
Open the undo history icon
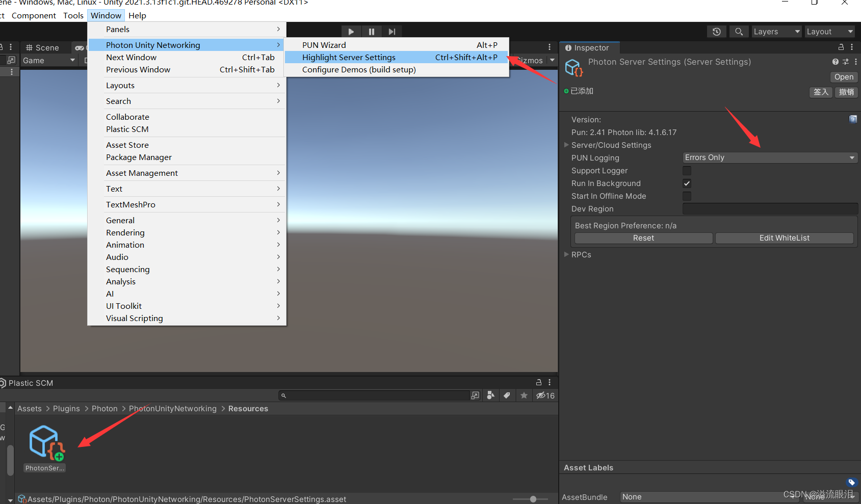click(717, 32)
